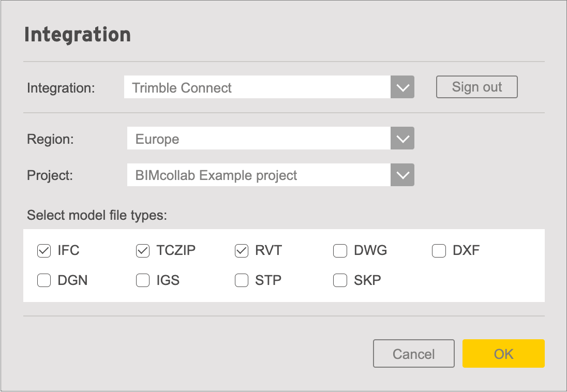Confirm with the yellow OK button
Image resolution: width=567 pixels, height=392 pixels.
503,353
